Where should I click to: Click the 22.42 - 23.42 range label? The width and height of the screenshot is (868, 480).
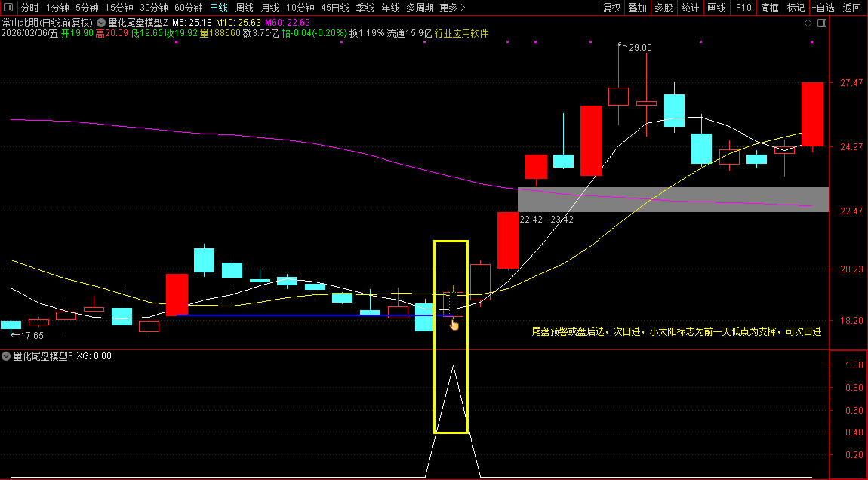pyautogui.click(x=546, y=220)
